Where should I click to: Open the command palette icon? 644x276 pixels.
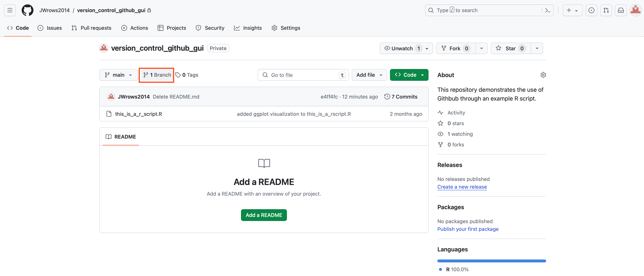[x=548, y=10]
